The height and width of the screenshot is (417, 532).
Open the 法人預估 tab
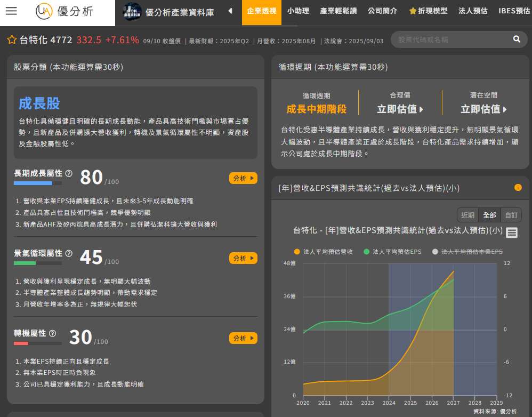pyautogui.click(x=473, y=11)
